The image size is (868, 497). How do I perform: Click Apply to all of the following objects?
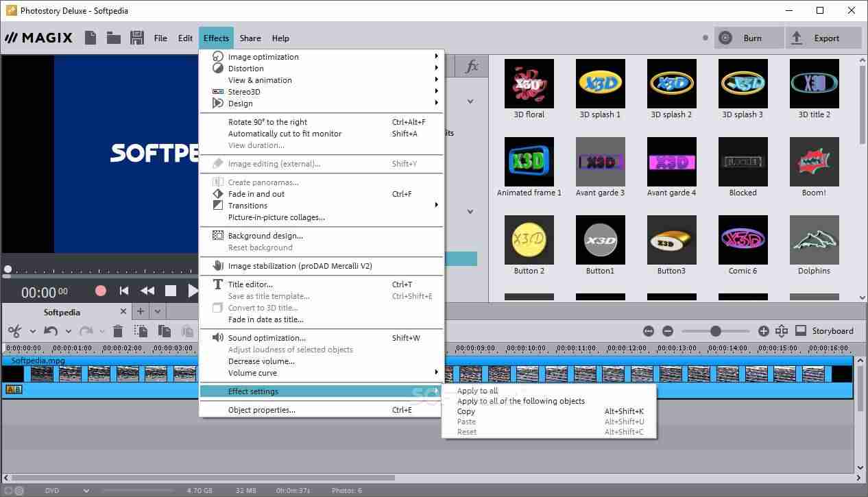521,401
